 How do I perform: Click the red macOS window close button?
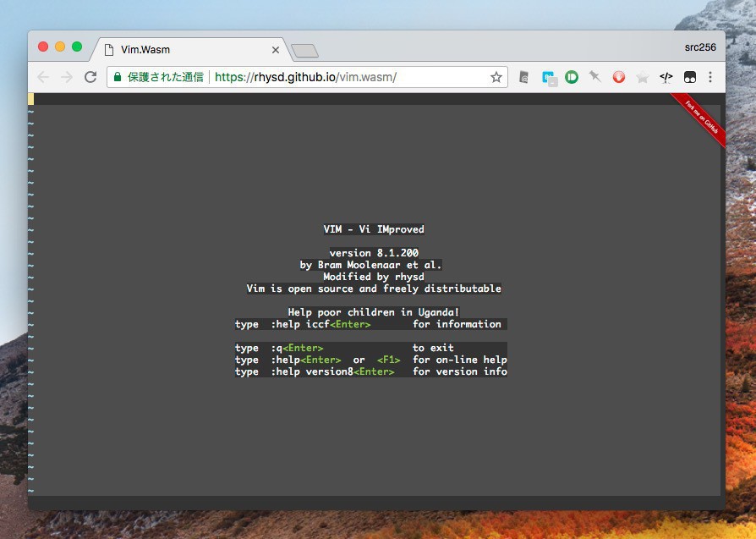[x=43, y=47]
